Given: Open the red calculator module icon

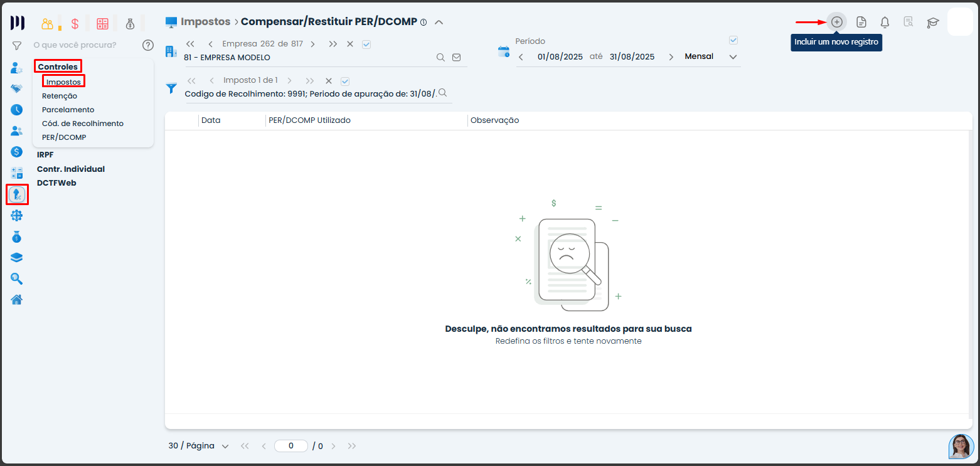Looking at the screenshot, I should point(102,24).
